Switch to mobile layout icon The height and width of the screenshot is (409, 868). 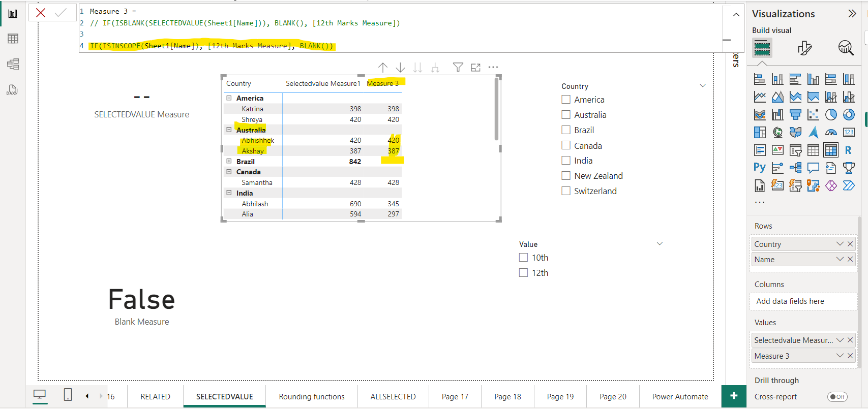68,395
